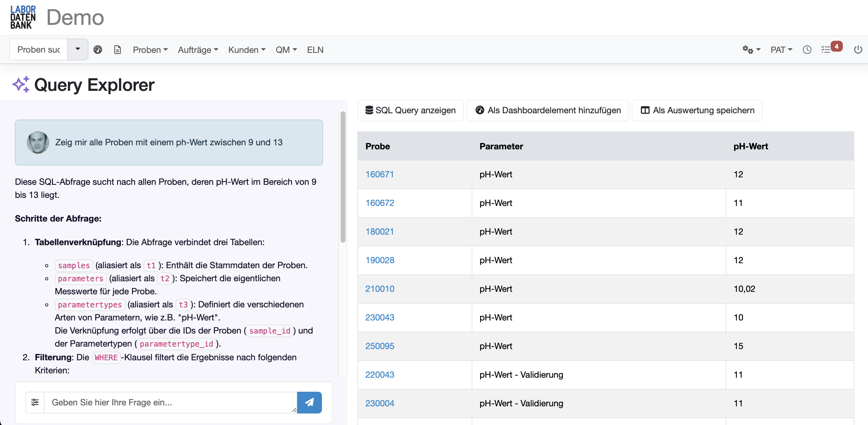Open sample link 210010
Screen dimensions: 868x425
(380, 289)
